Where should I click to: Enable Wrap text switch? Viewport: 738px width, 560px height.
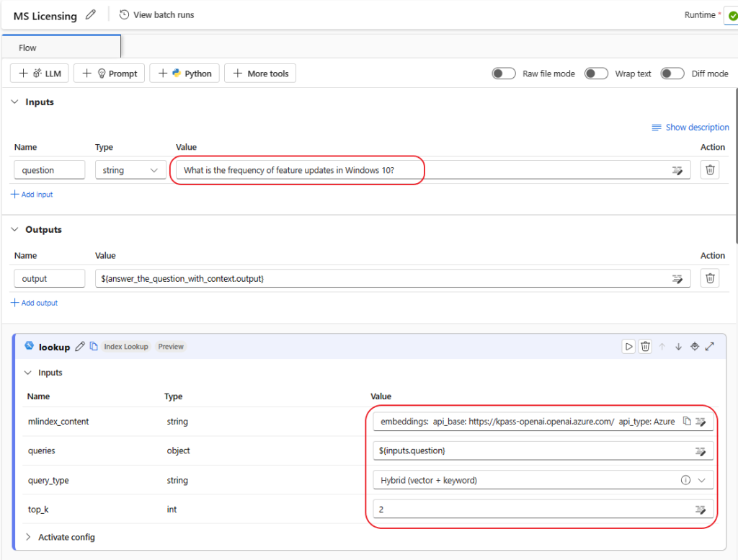(596, 74)
